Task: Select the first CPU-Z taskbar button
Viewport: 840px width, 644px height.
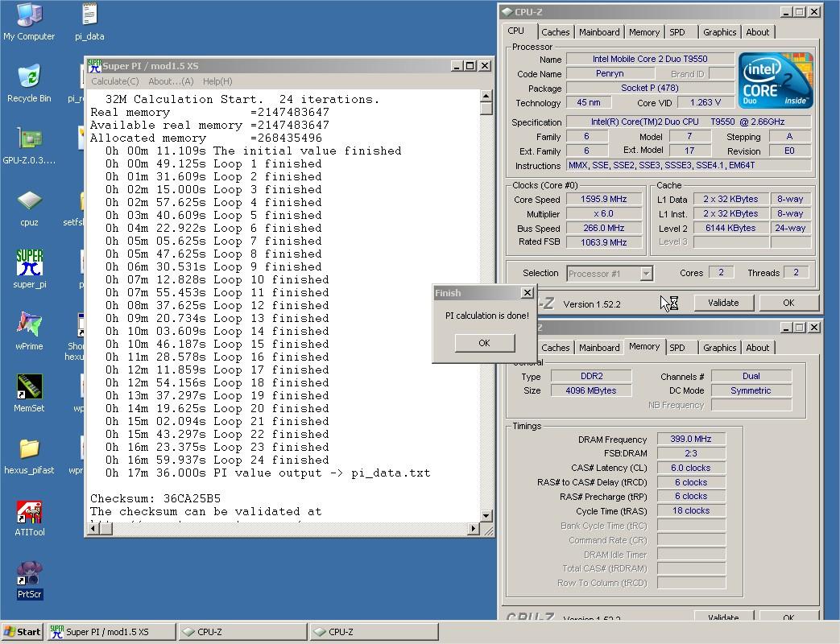Action: (x=242, y=632)
